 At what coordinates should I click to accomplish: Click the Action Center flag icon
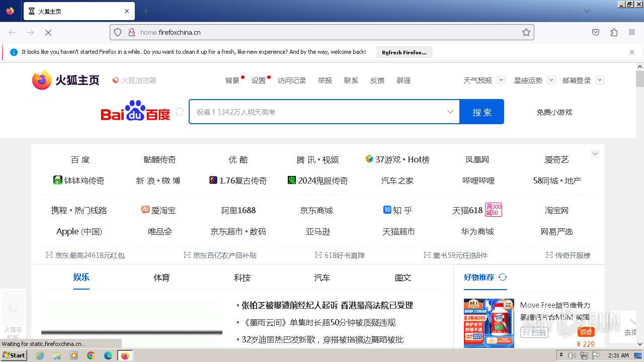[x=596, y=355]
